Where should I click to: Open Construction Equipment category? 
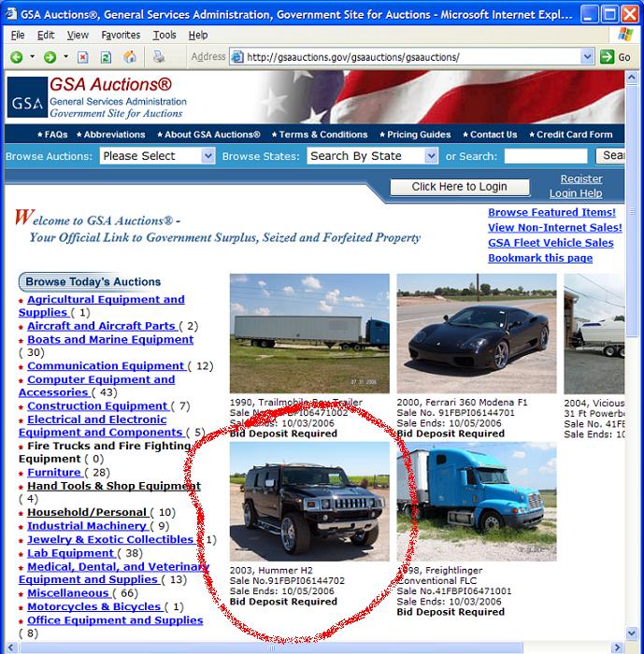[x=98, y=406]
